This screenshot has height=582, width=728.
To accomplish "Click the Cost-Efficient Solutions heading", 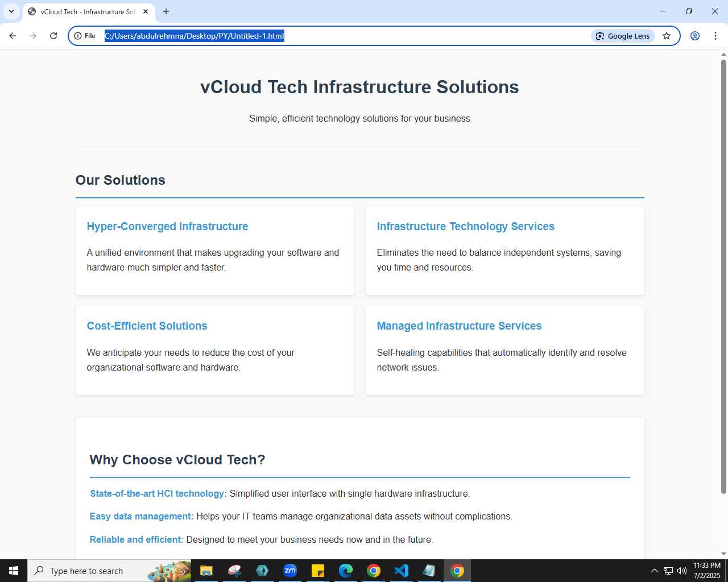I will click(x=147, y=326).
